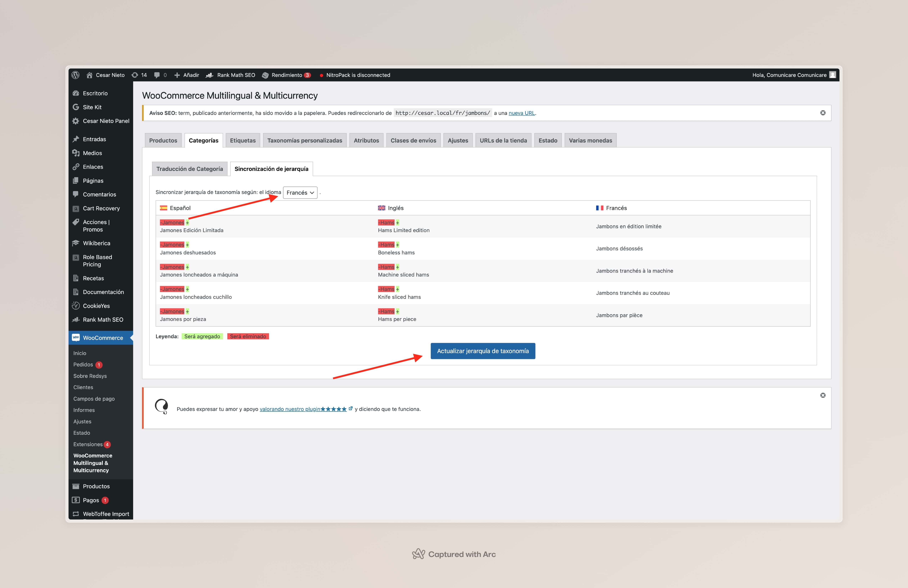Open the comments bubble icon
This screenshot has height=588, width=908.
(x=157, y=75)
